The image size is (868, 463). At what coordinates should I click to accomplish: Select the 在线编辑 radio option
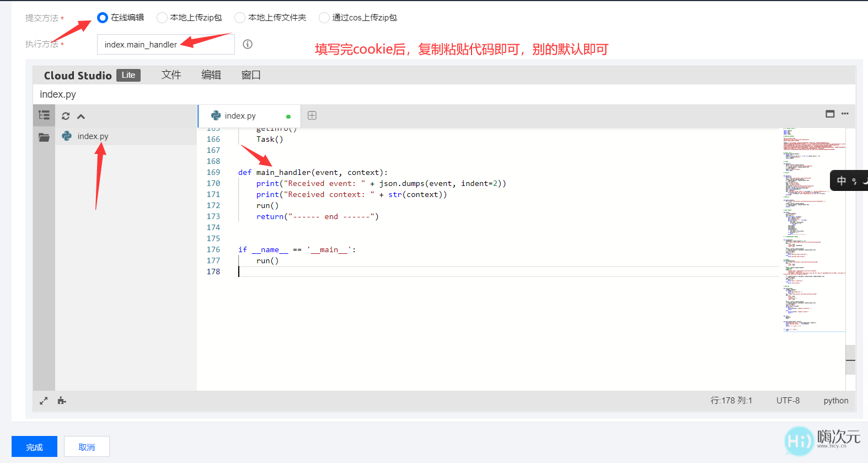[x=103, y=18]
